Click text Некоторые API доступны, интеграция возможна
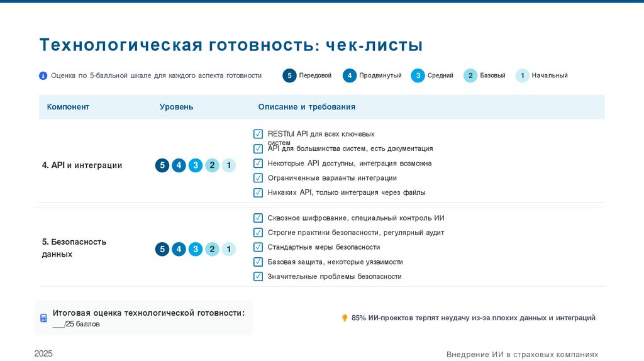Viewport: 644px width, 361px height. 350,164
